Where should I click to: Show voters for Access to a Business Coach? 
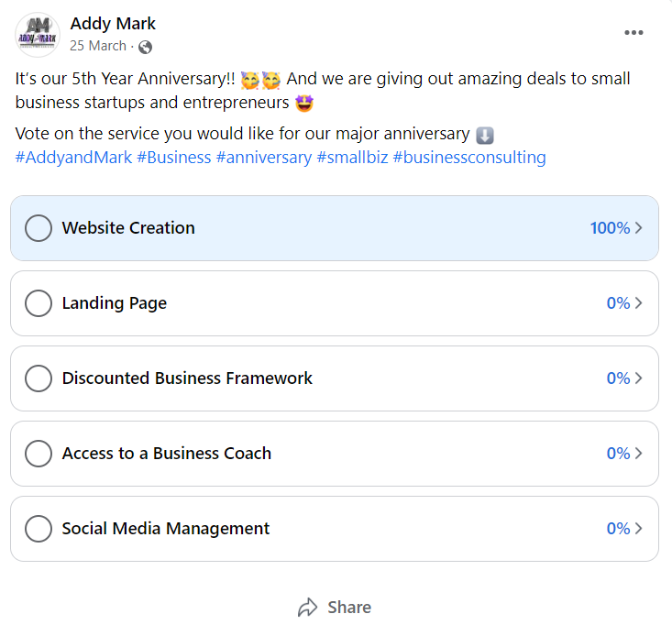[639, 454]
